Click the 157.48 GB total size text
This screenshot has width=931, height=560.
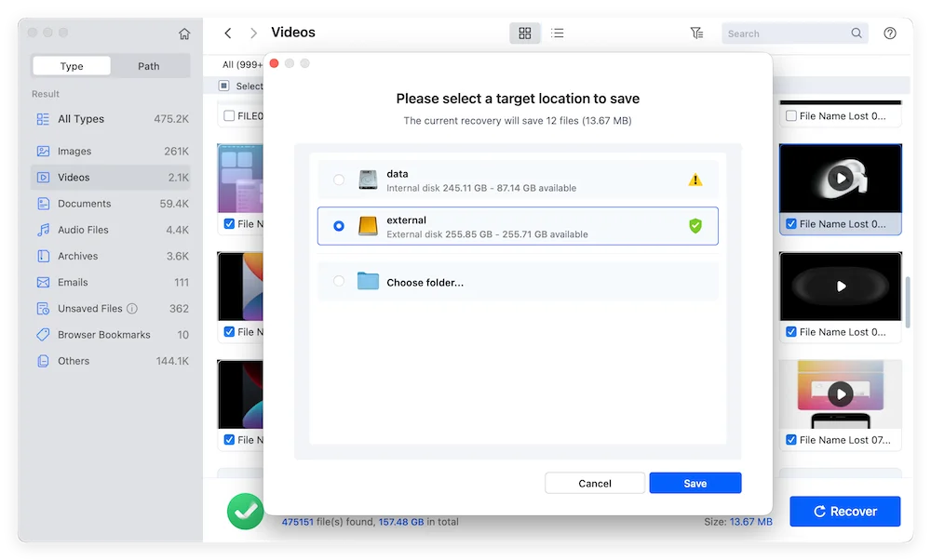(401, 522)
